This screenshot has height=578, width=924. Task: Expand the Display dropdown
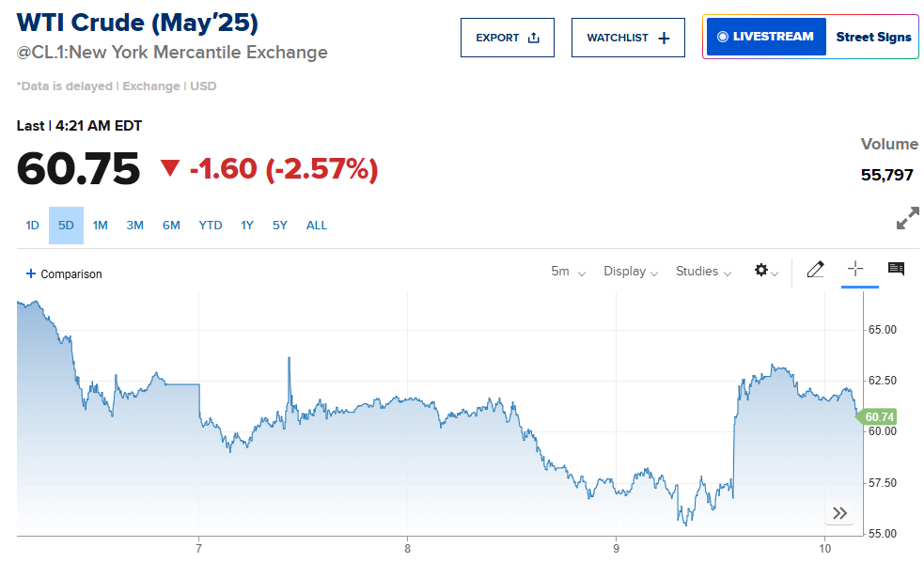[631, 272]
